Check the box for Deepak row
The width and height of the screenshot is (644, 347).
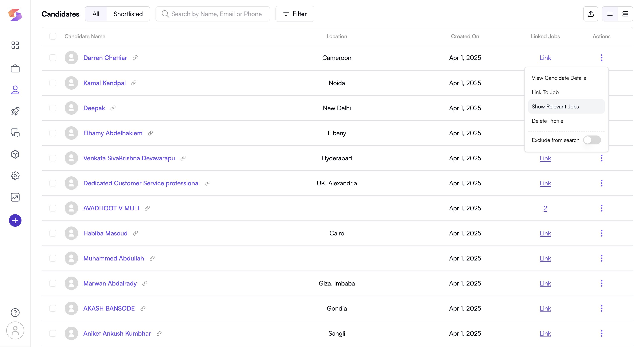[53, 108]
